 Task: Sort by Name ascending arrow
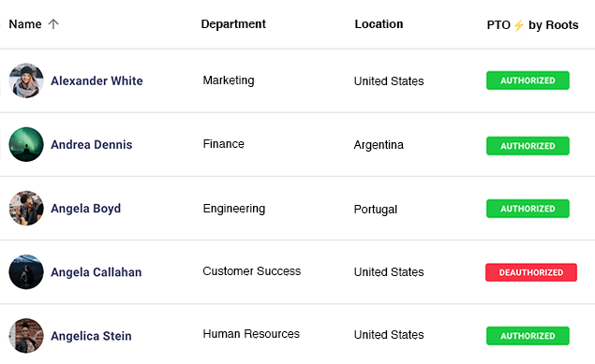[x=53, y=24]
